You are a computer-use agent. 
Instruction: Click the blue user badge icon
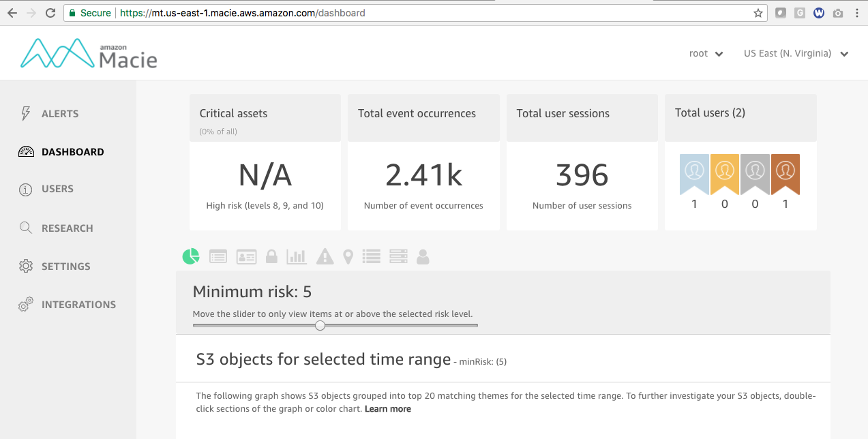click(x=694, y=175)
